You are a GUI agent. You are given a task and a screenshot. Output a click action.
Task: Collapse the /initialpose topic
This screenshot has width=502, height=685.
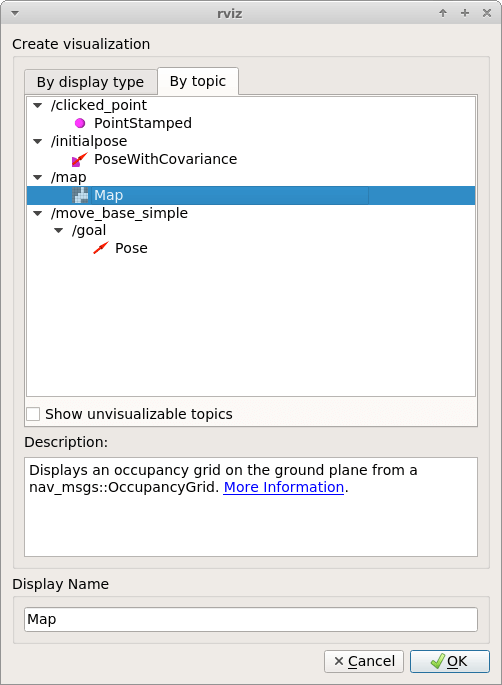click(x=38, y=141)
